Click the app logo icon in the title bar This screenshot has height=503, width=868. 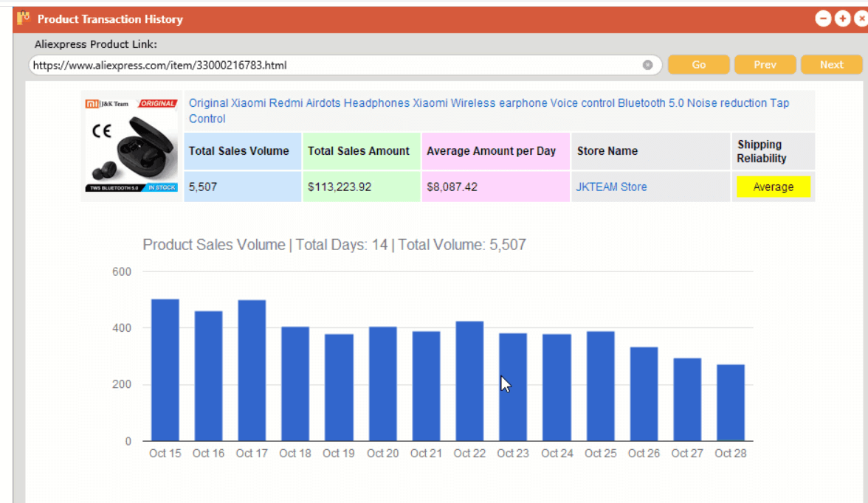tap(24, 18)
